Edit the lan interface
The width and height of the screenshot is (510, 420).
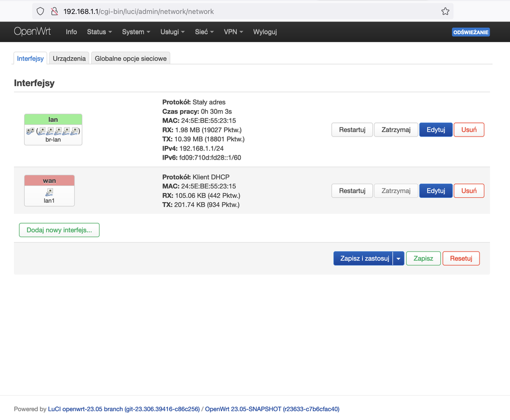point(436,130)
